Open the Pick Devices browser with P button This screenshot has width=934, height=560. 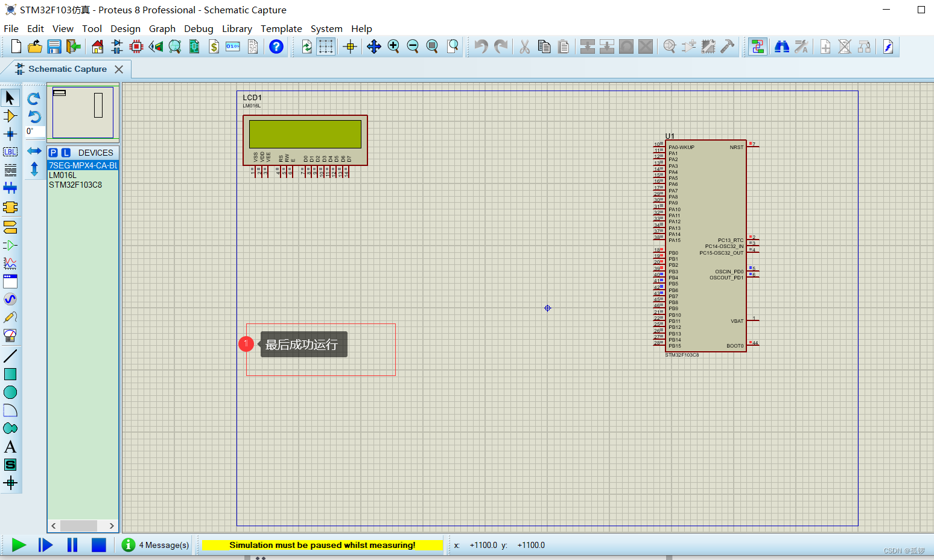point(53,153)
